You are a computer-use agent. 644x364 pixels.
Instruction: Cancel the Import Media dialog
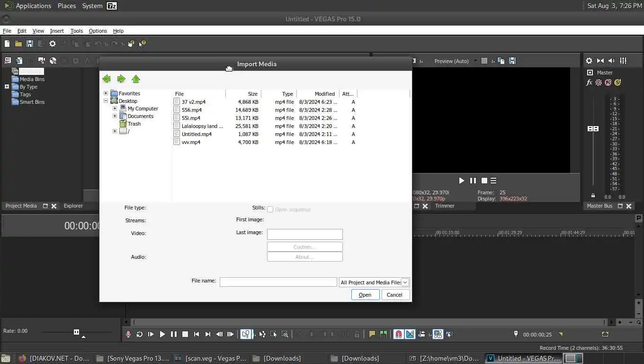(x=394, y=295)
